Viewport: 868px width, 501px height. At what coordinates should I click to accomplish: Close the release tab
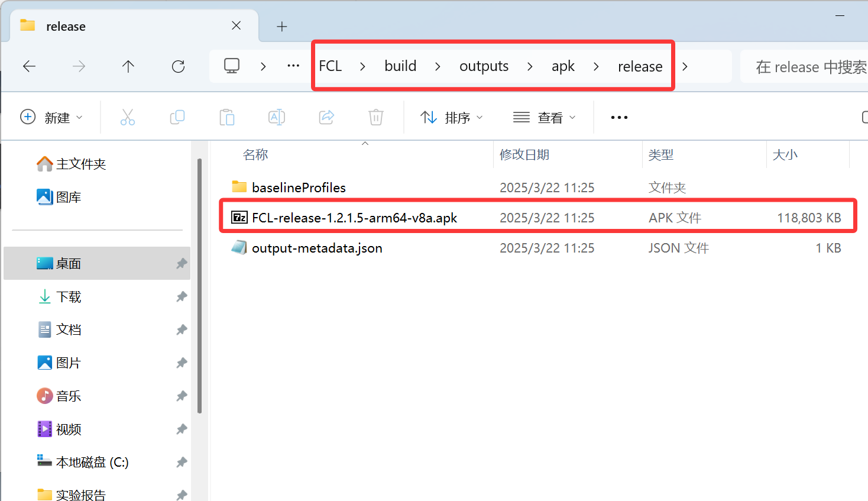coord(237,25)
